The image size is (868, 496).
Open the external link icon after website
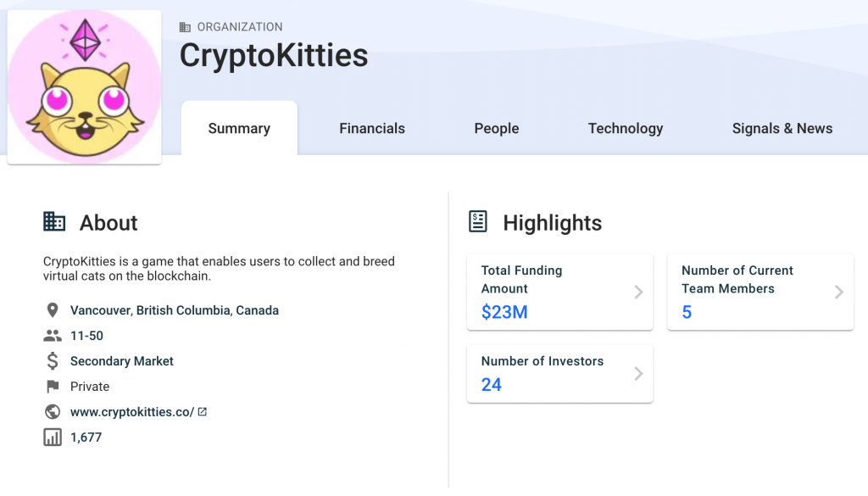202,412
